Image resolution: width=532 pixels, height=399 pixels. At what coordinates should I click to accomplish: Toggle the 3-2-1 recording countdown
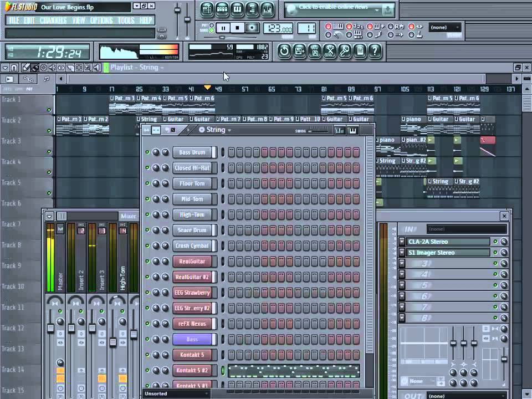point(349,27)
